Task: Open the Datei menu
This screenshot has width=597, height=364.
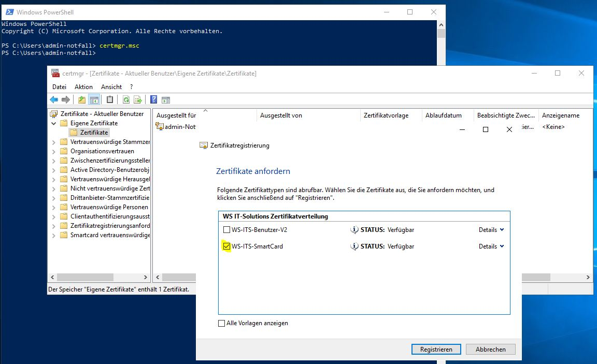Action: coord(59,86)
